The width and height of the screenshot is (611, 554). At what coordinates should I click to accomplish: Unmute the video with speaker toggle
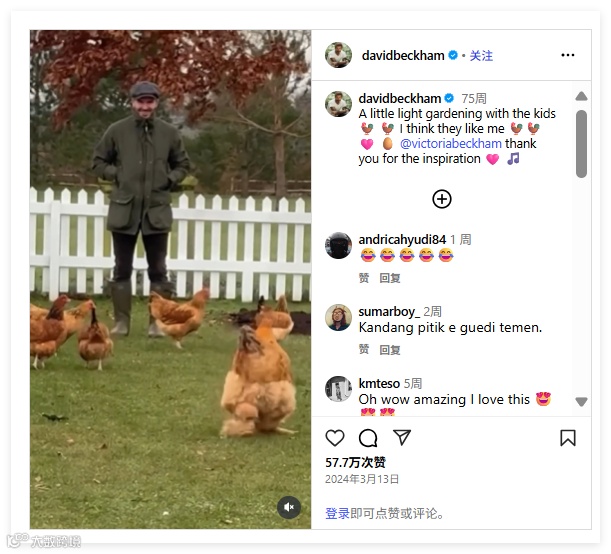[289, 507]
